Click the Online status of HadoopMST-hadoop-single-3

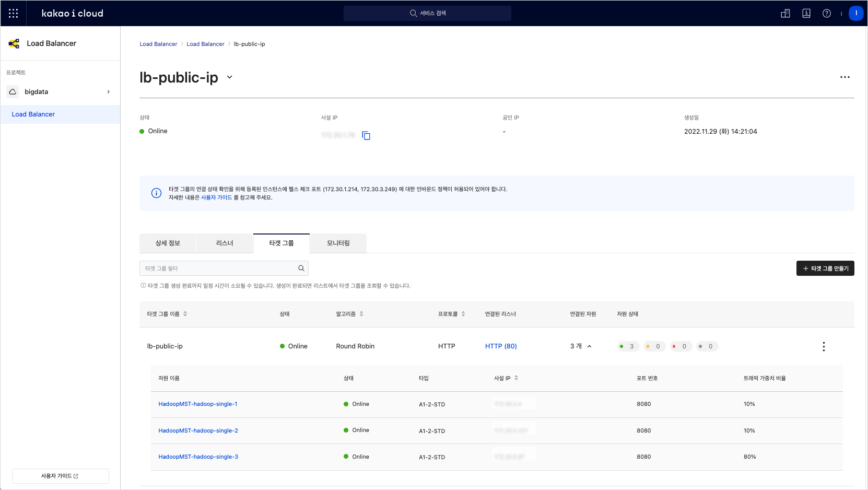point(356,457)
